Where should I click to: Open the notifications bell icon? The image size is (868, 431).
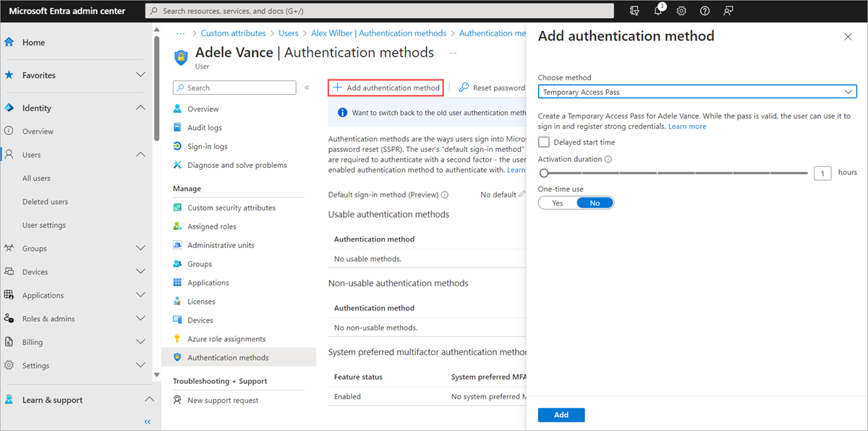(x=658, y=11)
